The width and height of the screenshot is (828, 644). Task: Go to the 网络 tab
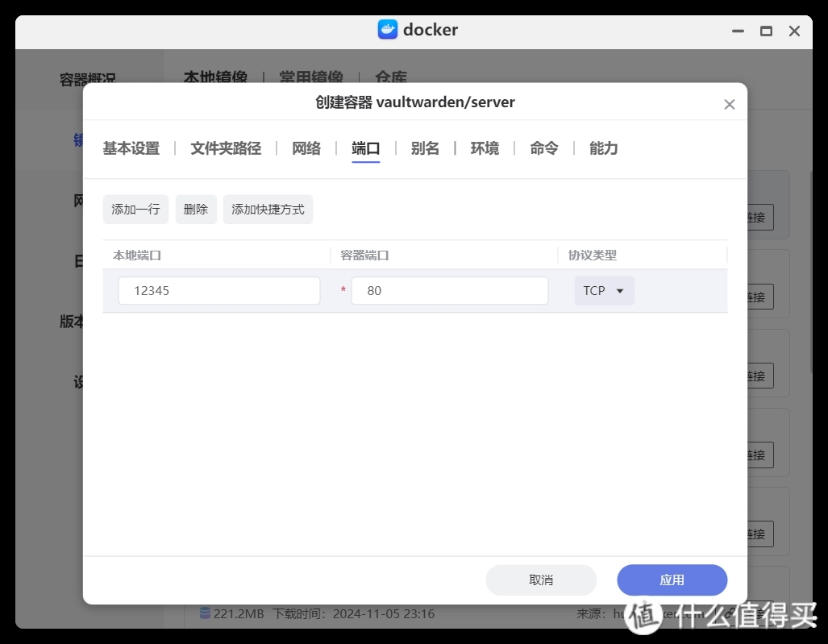[306, 148]
